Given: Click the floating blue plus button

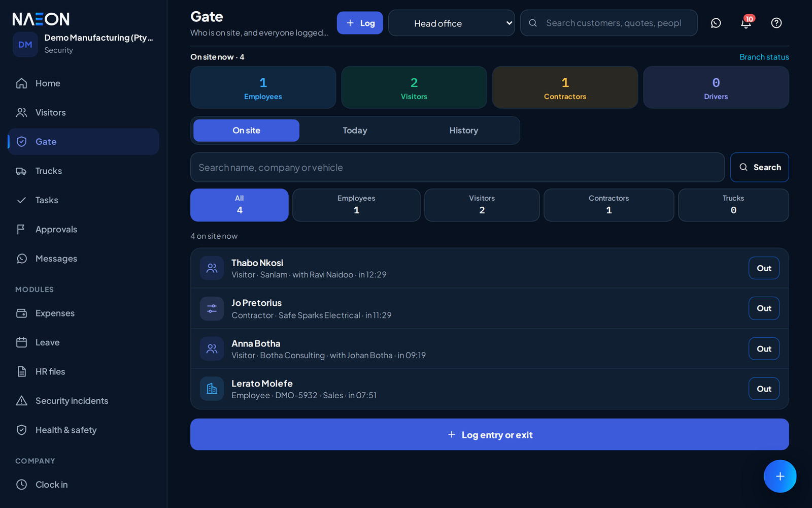Looking at the screenshot, I should (780, 476).
